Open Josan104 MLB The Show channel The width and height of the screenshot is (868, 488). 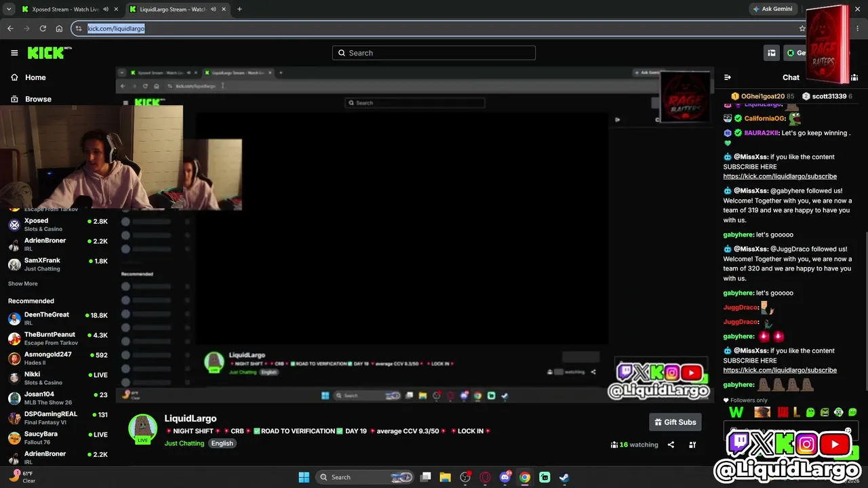58,398
